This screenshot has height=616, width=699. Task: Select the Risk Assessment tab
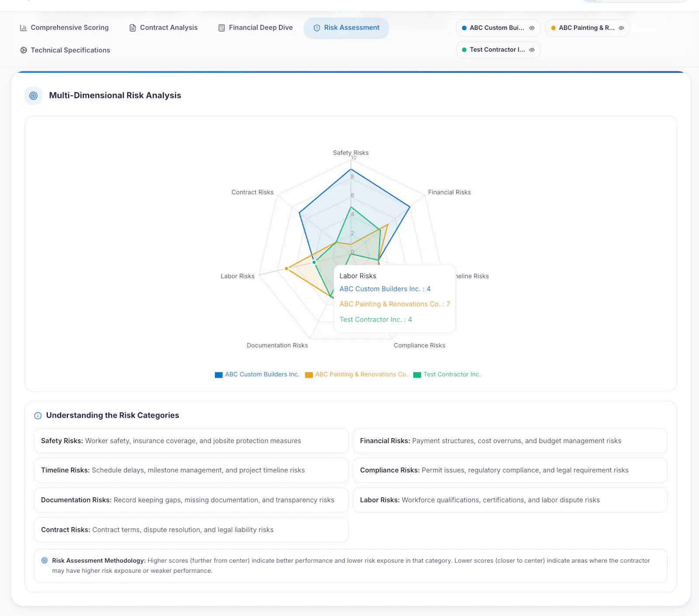[346, 28]
